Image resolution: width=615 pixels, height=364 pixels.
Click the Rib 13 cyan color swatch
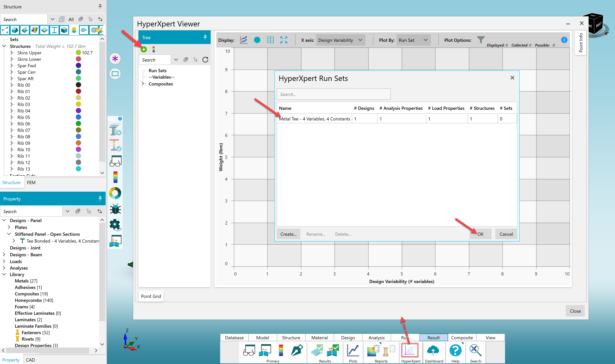(78, 169)
